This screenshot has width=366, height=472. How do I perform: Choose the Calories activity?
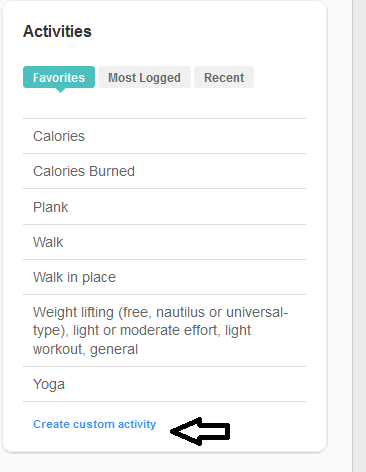click(164, 136)
